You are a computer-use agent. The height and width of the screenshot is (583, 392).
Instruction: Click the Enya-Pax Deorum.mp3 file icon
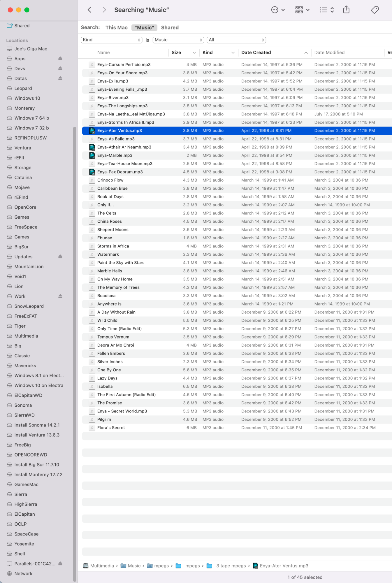point(92,172)
